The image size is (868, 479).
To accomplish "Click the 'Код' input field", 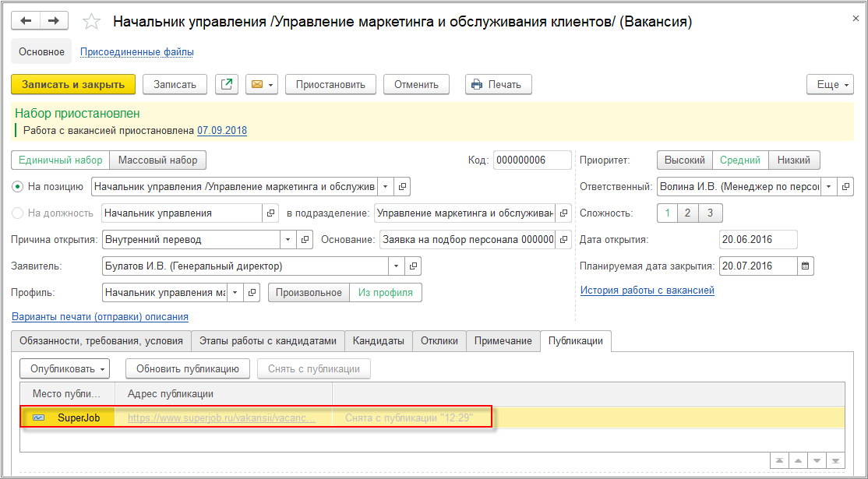I will click(x=530, y=160).
